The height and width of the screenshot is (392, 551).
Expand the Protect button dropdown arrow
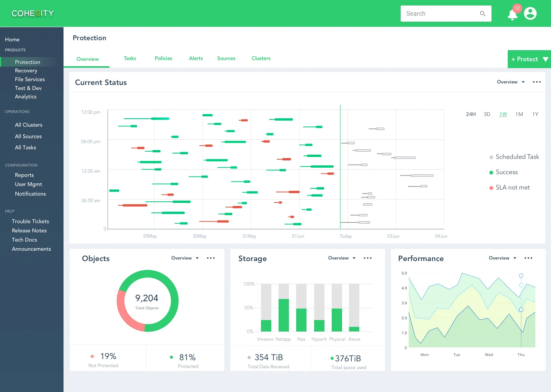(546, 59)
